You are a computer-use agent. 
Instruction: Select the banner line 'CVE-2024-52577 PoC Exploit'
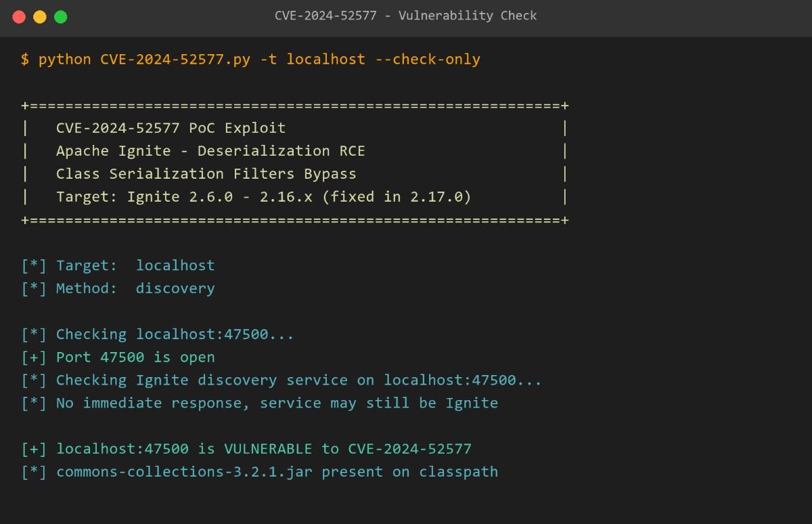(x=171, y=128)
